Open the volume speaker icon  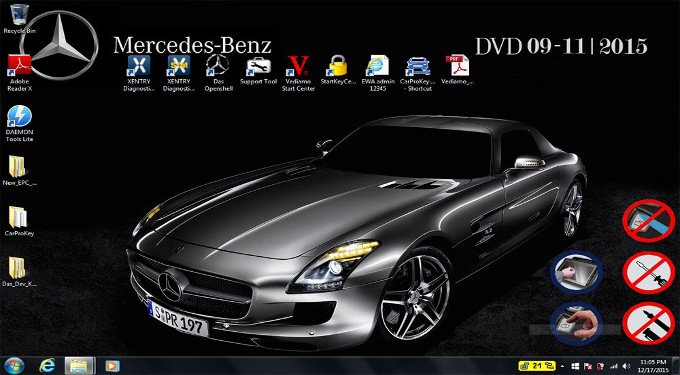[626, 366]
